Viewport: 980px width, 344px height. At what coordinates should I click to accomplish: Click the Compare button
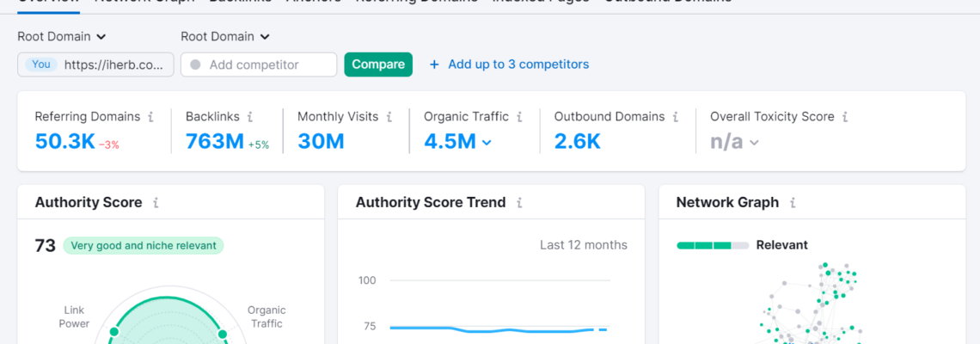(x=378, y=64)
